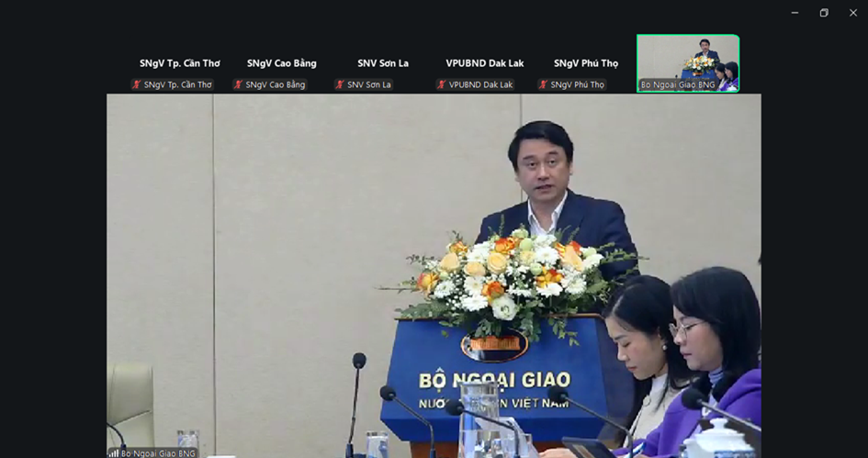
Task: Click the network signal bars icon on main video
Action: coord(114,452)
